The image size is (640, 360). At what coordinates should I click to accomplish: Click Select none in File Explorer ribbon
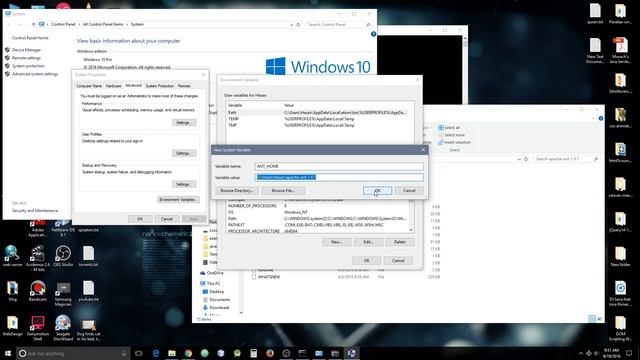point(451,135)
